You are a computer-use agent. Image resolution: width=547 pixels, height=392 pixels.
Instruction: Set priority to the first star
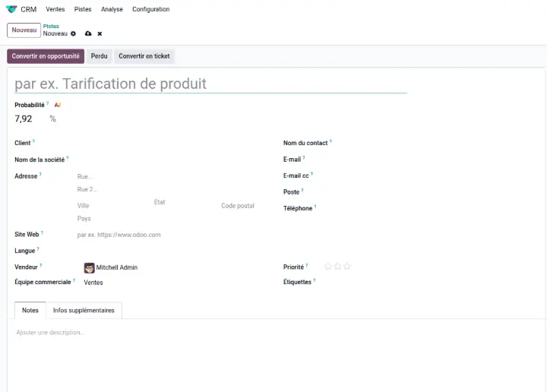328,267
